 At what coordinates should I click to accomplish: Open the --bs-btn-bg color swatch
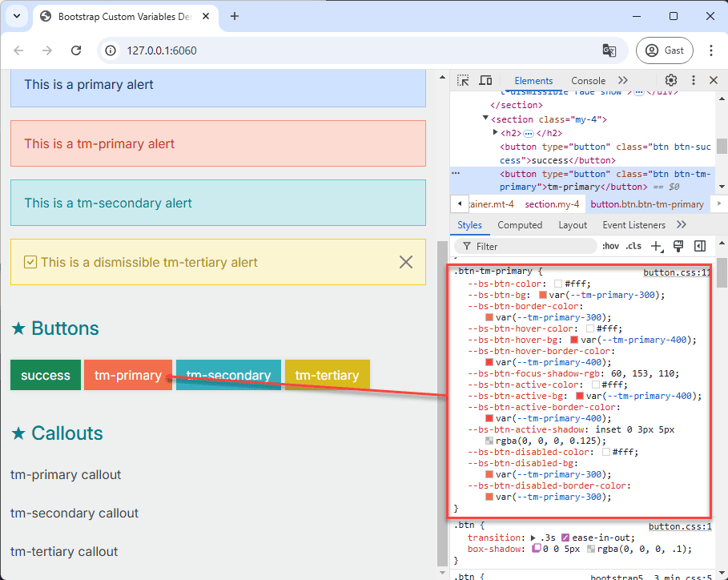pos(543,295)
